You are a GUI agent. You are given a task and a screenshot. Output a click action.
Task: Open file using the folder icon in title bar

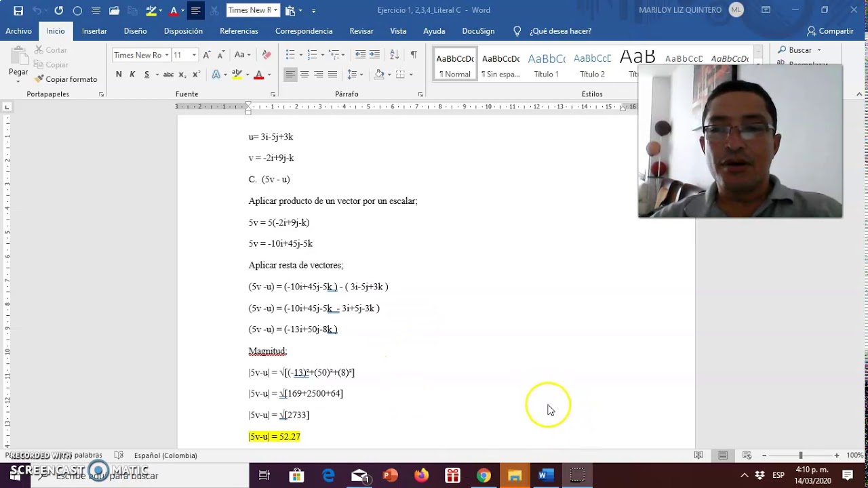tap(114, 10)
